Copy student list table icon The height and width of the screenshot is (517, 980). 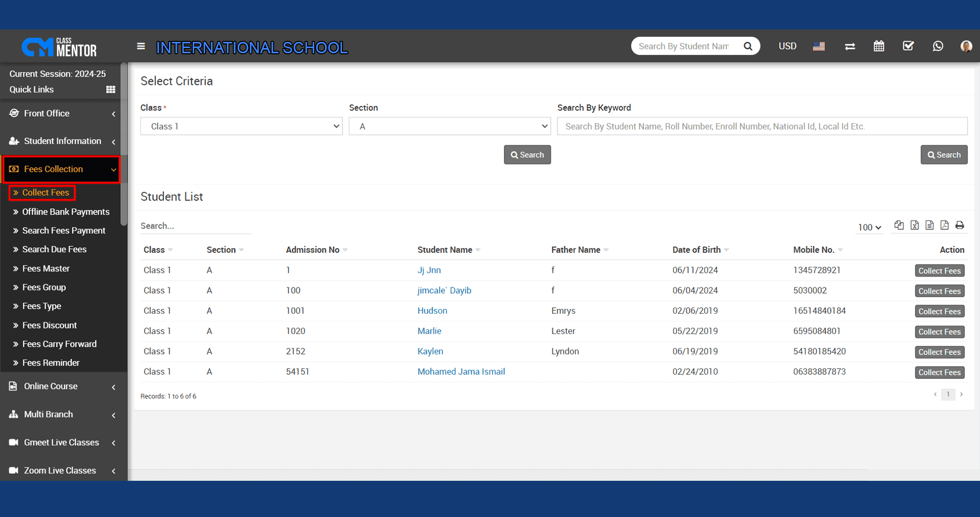899,225
